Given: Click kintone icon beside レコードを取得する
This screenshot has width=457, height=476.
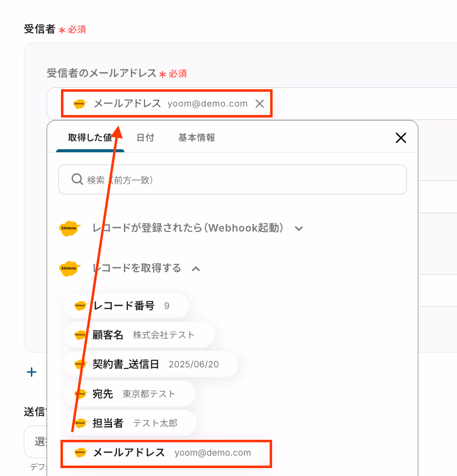Looking at the screenshot, I should [70, 268].
